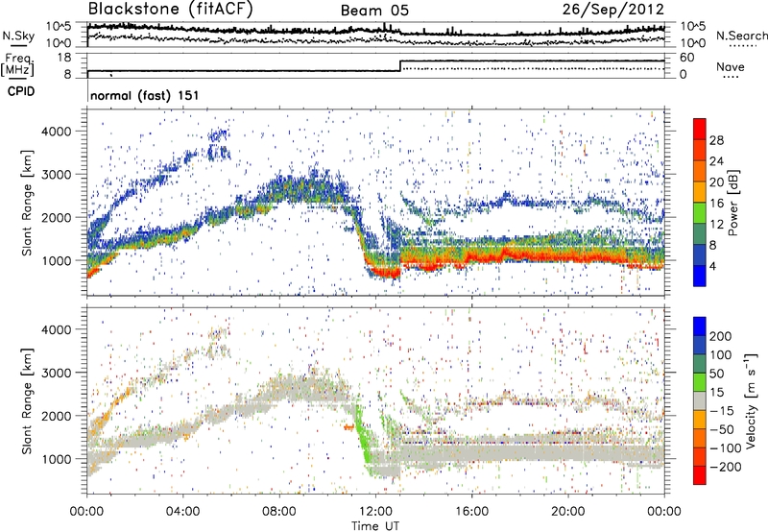This screenshot has width=768, height=532.
Task: Click the '18' frequency scale value
Action: tap(63, 58)
